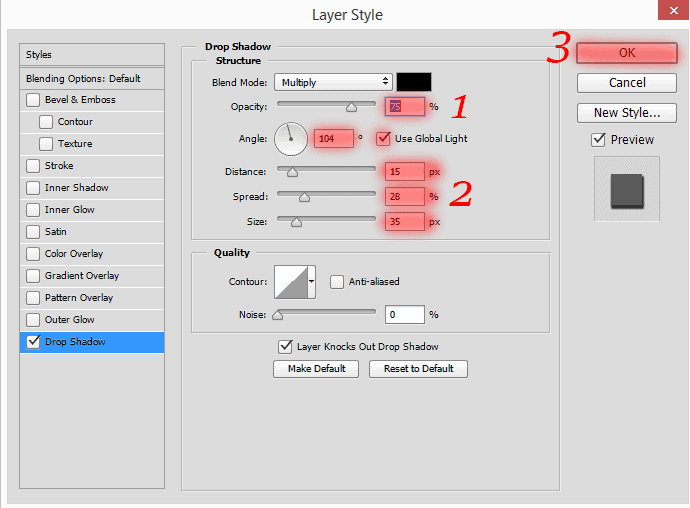
Task: Enable the Anti-aliased checkbox
Action: pyautogui.click(x=337, y=282)
